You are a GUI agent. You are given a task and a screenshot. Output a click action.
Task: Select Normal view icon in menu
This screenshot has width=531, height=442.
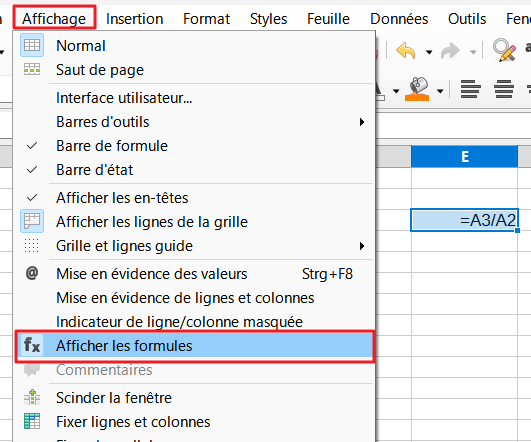(32, 45)
